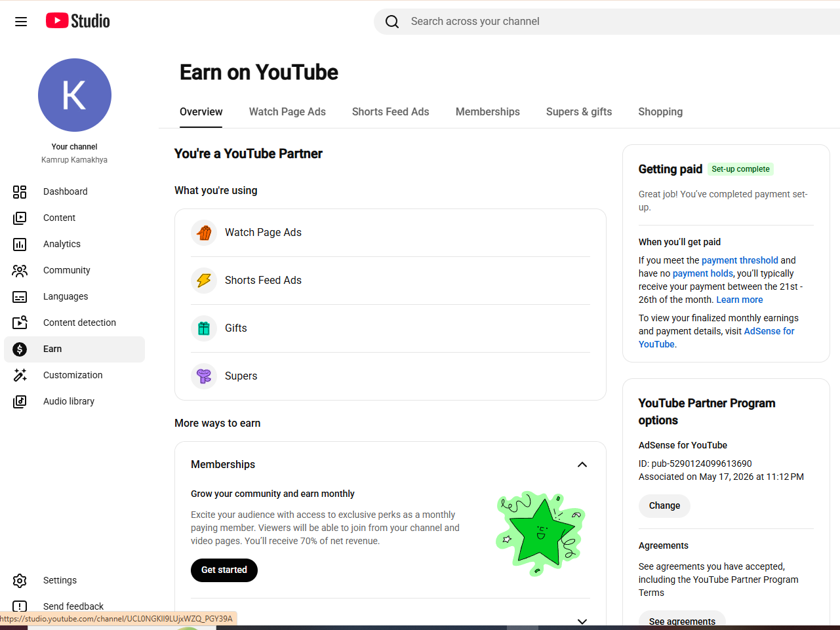Click the Gifts present icon
The height and width of the screenshot is (630, 840).
click(204, 328)
